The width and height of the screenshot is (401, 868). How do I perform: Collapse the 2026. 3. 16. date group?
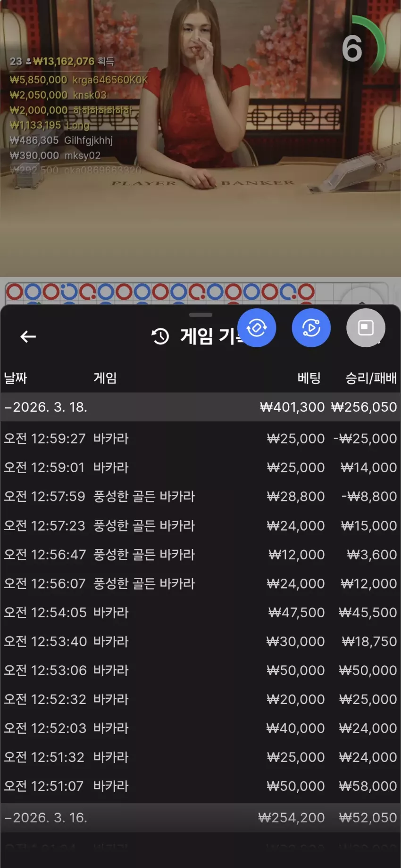click(x=200, y=818)
